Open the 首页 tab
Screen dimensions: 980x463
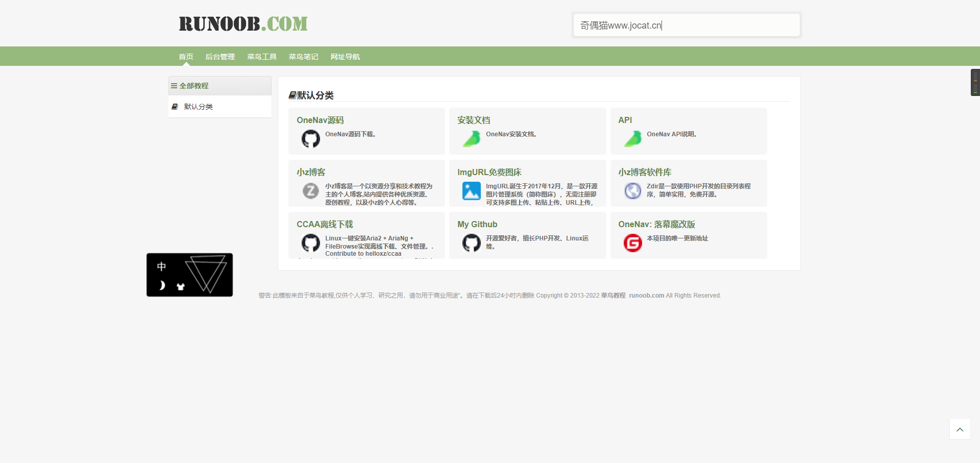click(x=186, y=57)
